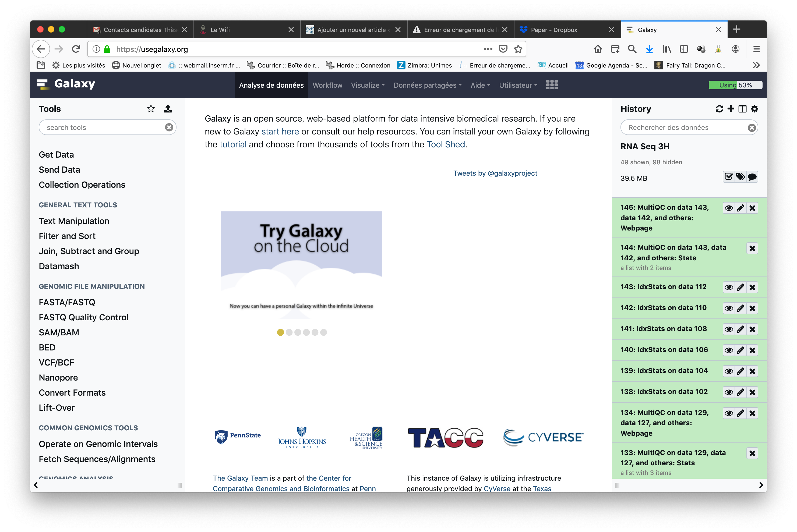Follow the start here link
Screen dimensions: 797x532
pyautogui.click(x=280, y=132)
